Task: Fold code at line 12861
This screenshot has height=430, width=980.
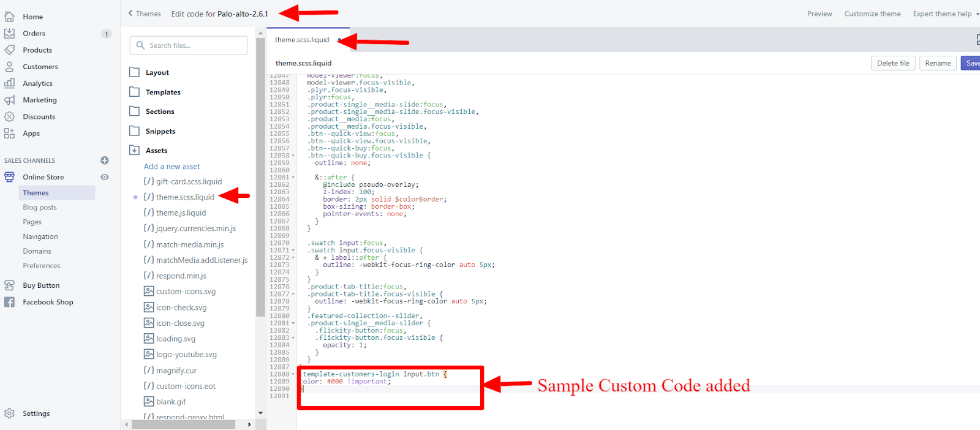Action: [x=293, y=178]
